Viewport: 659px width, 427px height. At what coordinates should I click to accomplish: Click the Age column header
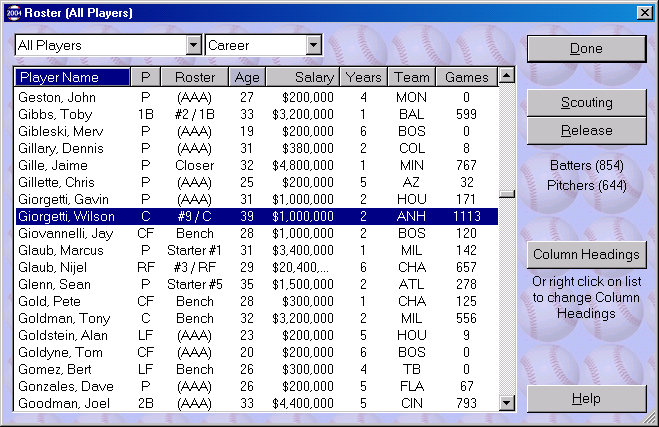click(x=246, y=77)
